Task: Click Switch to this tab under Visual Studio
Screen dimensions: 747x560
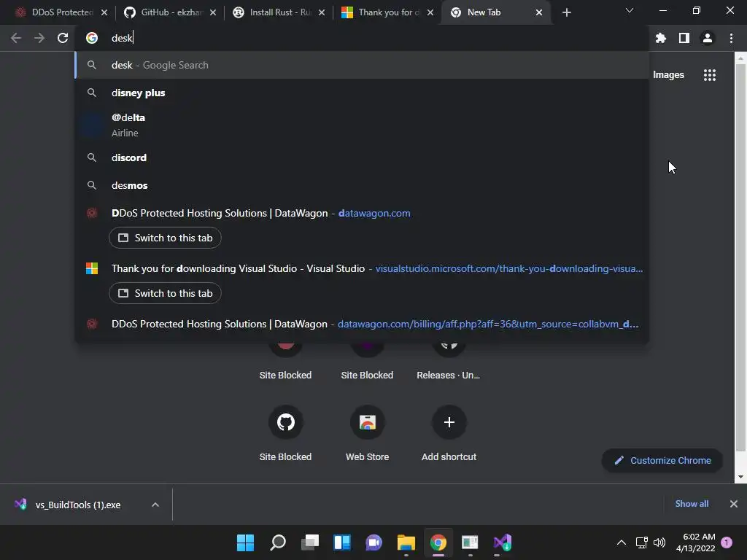Action: click(x=165, y=293)
